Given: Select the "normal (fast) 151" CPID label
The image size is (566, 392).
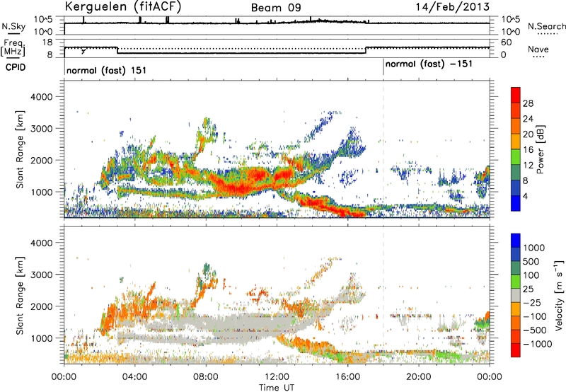Looking at the screenshot, I should point(107,70).
